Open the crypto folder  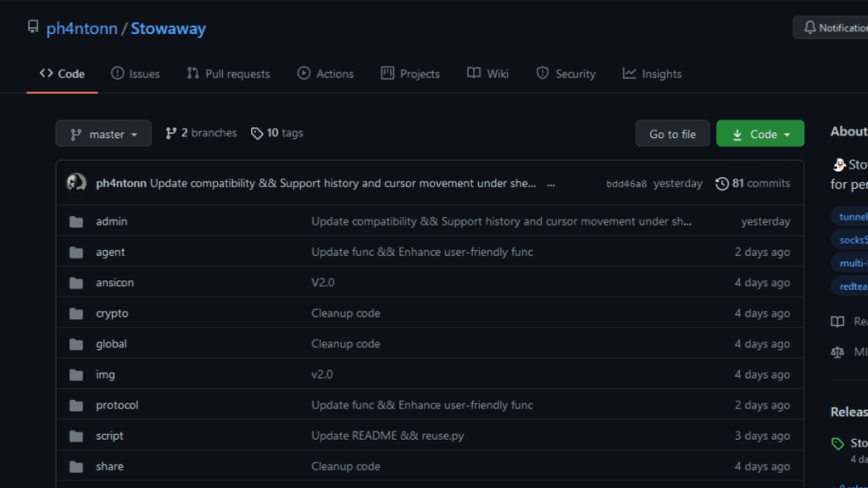click(x=112, y=313)
